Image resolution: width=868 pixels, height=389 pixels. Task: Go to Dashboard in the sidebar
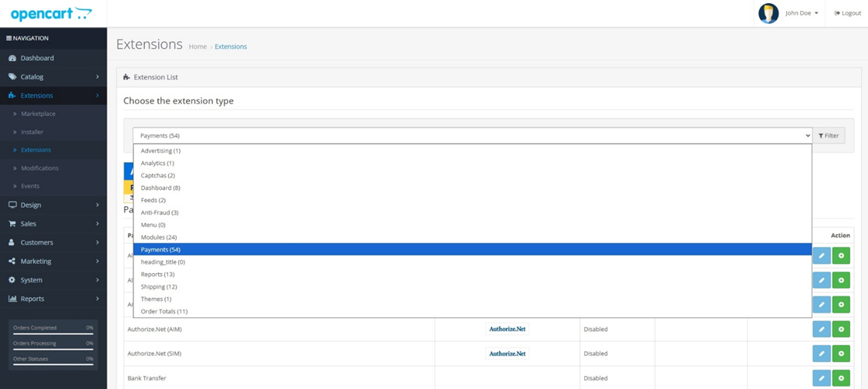click(53, 58)
